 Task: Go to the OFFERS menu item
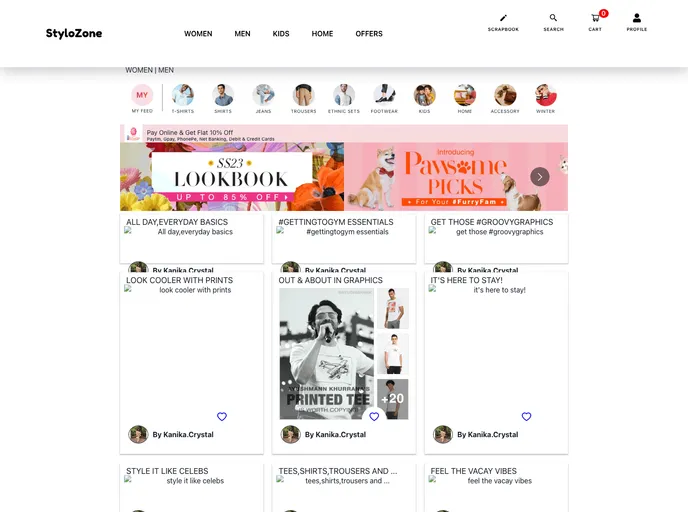click(369, 34)
